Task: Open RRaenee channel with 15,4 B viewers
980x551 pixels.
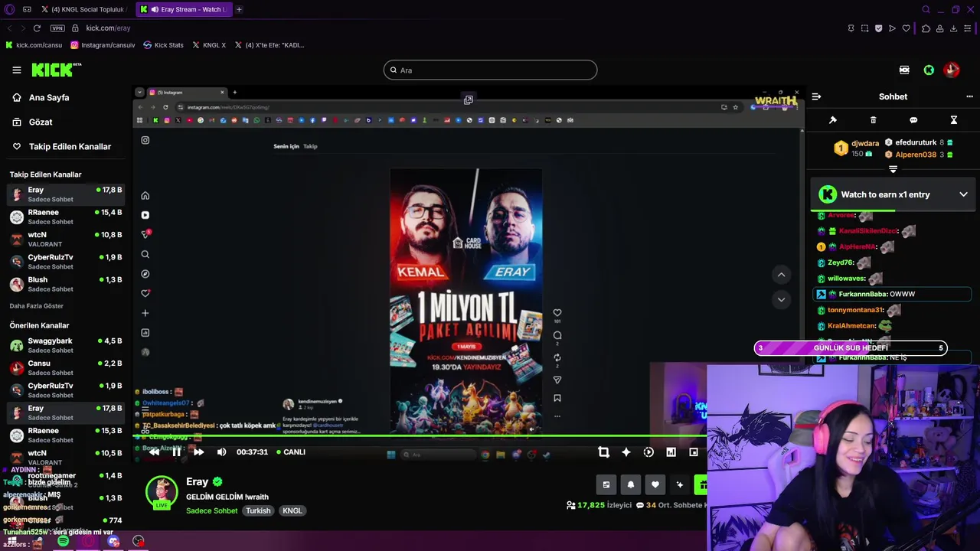Action: click(x=66, y=217)
